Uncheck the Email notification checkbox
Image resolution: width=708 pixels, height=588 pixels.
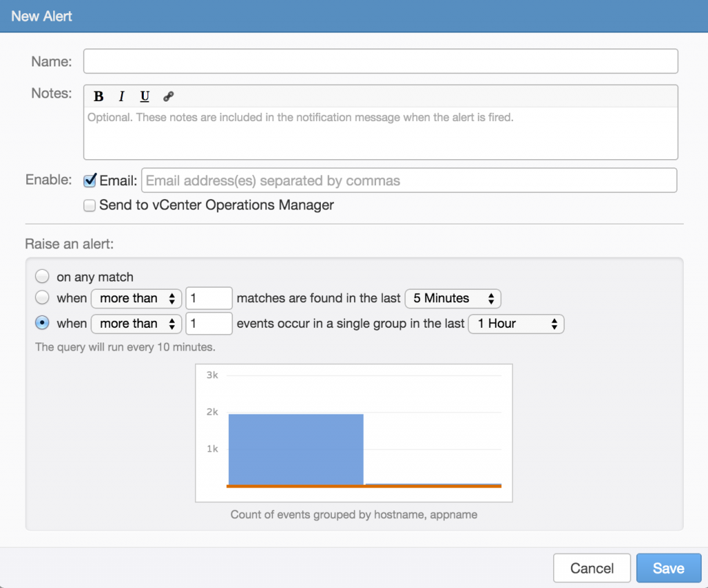(89, 180)
